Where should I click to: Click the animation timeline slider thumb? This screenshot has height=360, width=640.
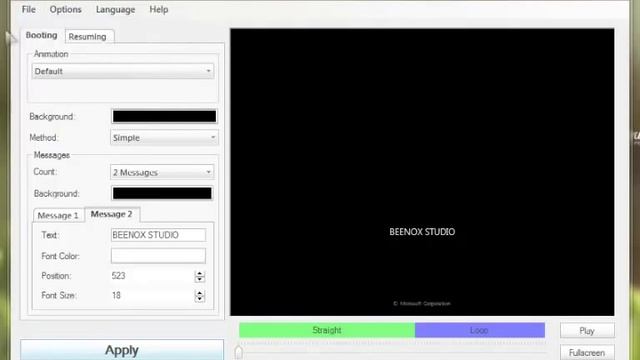tap(239, 352)
